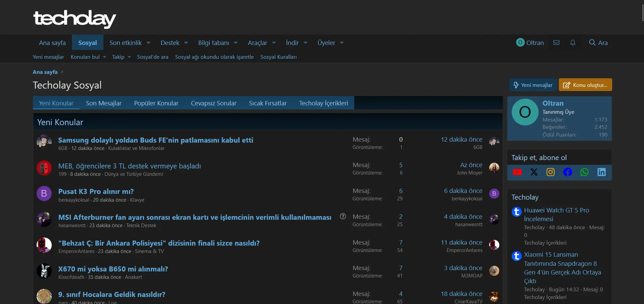
Task: Click the question mark icon on MSI Afterburner thread
Action: 343,216
